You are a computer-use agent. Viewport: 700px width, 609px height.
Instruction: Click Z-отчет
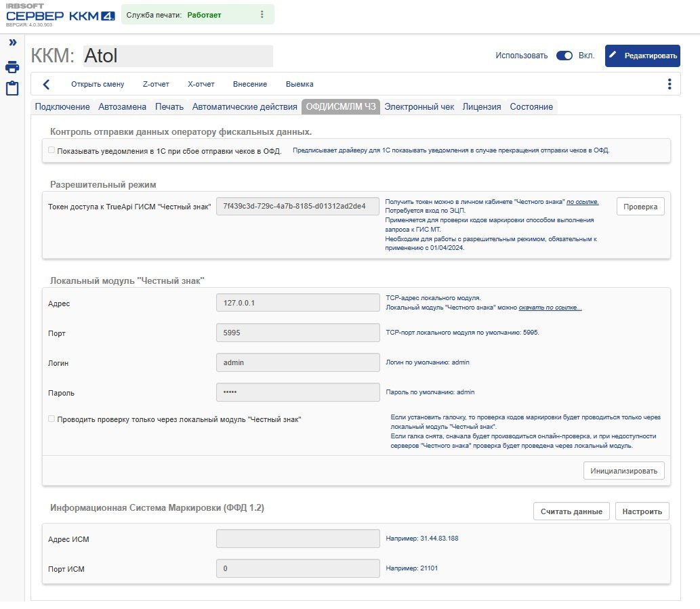pyautogui.click(x=156, y=84)
